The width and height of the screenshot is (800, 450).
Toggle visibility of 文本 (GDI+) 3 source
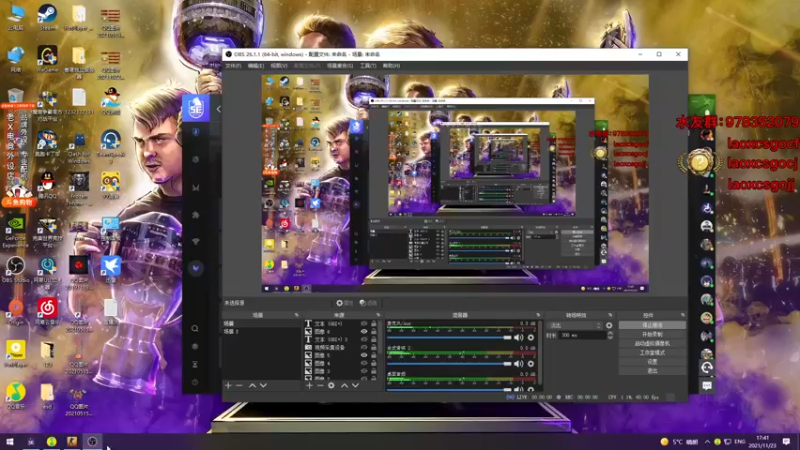click(364, 339)
